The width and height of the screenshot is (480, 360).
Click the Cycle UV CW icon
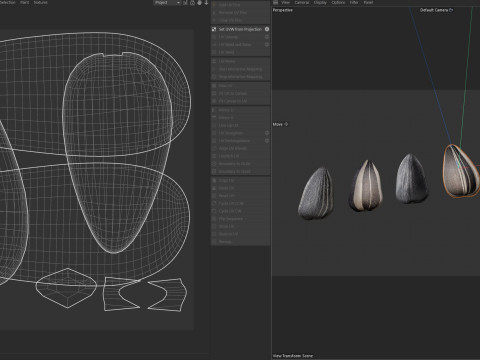tap(214, 211)
